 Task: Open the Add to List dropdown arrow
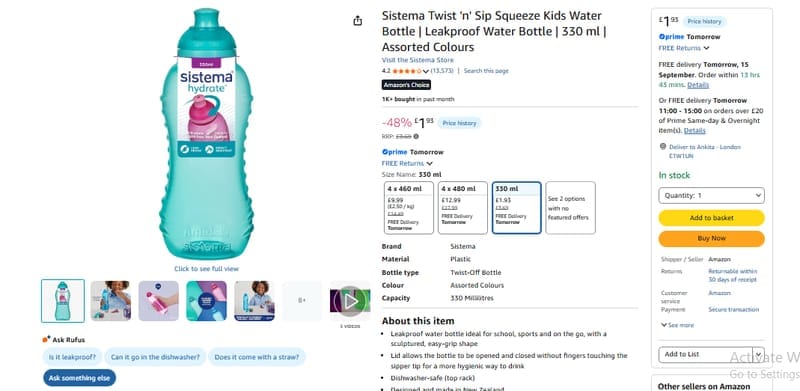click(758, 354)
